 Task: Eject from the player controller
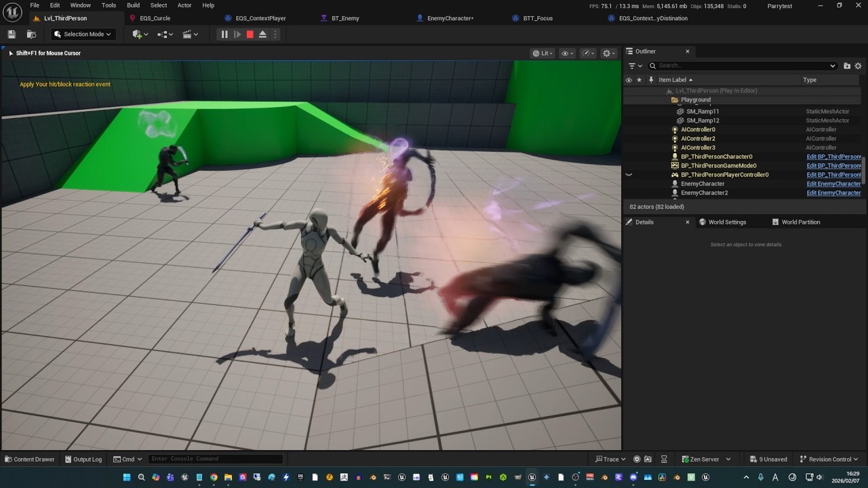click(x=262, y=34)
